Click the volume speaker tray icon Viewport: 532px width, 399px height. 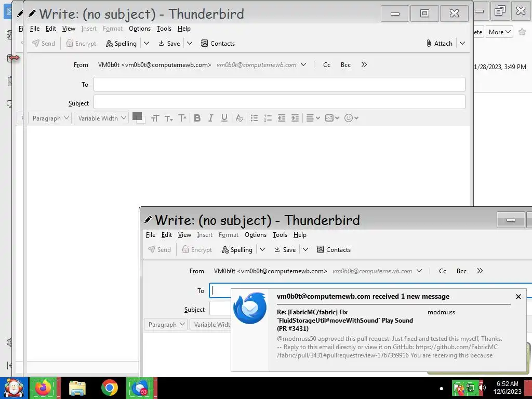coord(482,387)
